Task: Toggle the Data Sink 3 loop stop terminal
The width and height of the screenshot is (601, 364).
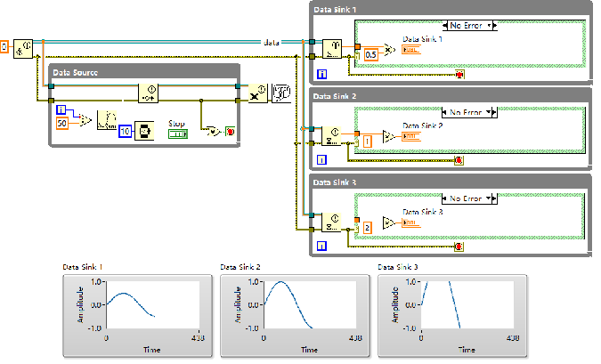Action: [x=459, y=246]
